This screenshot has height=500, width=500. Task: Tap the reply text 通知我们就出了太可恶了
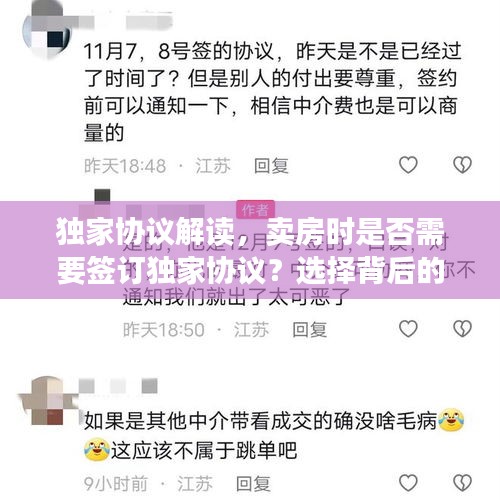236,297
